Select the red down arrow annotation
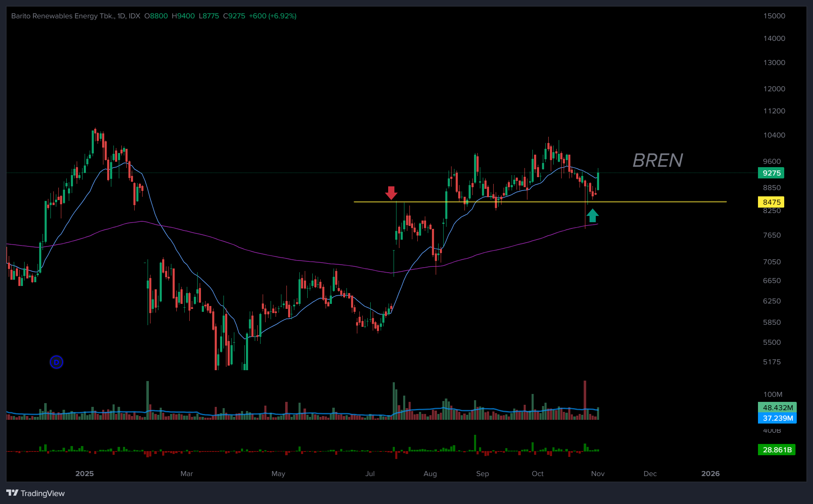 coord(391,193)
